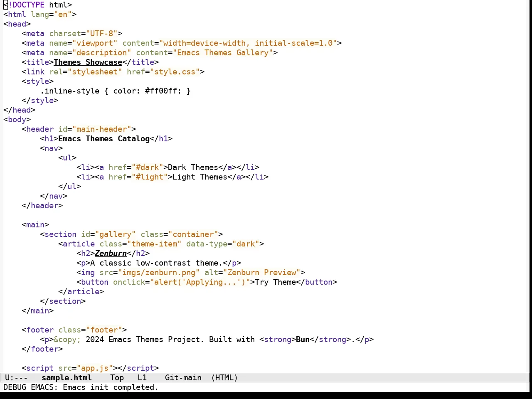Click the '&copy;' entity in footer paragraph
This screenshot has width=532, height=399.
[x=67, y=340]
